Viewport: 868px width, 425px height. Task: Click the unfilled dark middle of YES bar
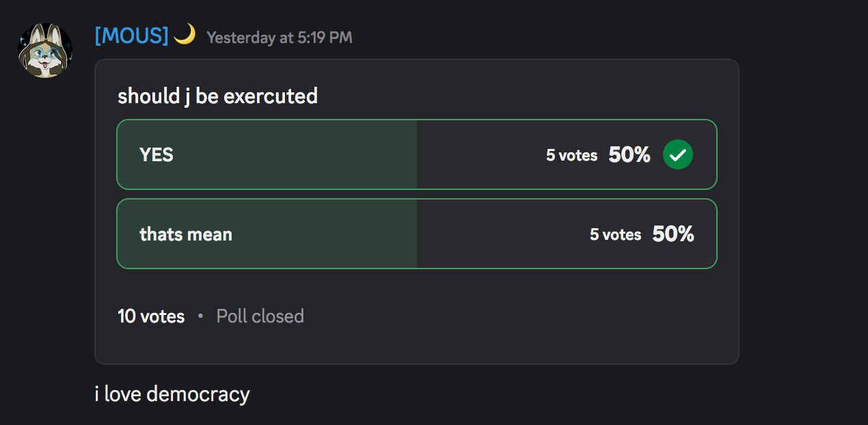(x=478, y=155)
